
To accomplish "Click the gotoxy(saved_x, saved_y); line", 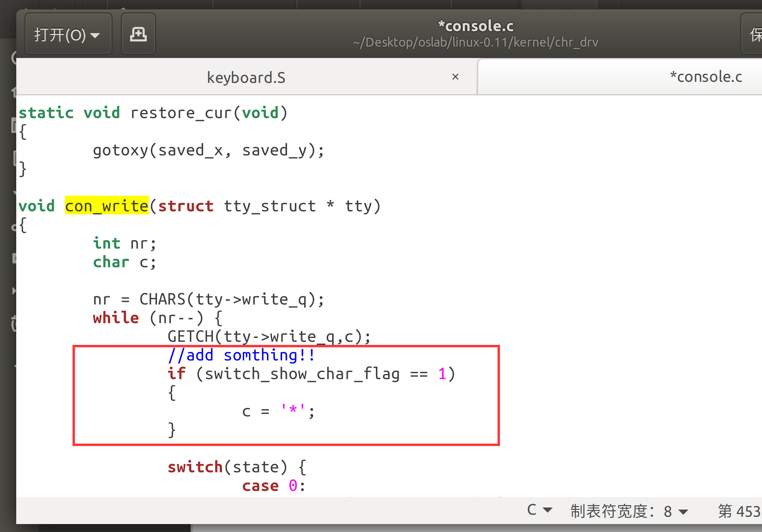I will coord(209,151).
